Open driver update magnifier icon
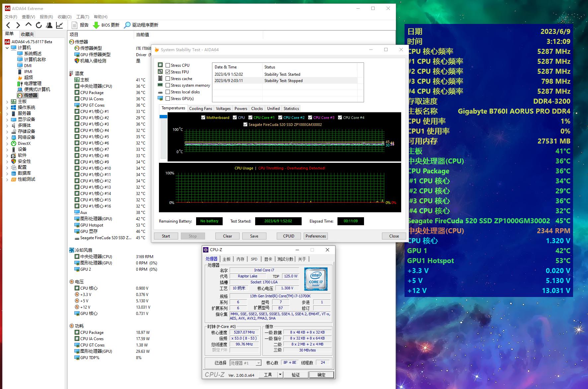Viewport: 588px width, 389px height. tap(127, 25)
